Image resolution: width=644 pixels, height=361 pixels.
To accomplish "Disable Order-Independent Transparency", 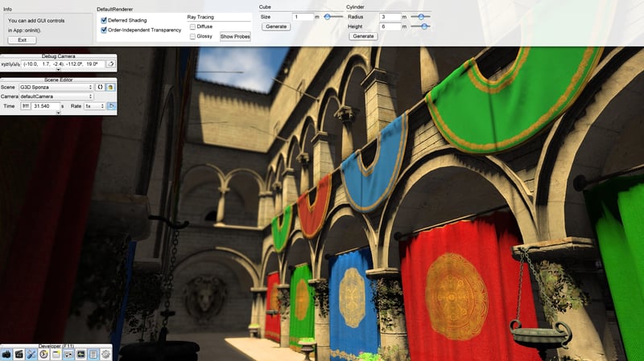I will point(104,30).
